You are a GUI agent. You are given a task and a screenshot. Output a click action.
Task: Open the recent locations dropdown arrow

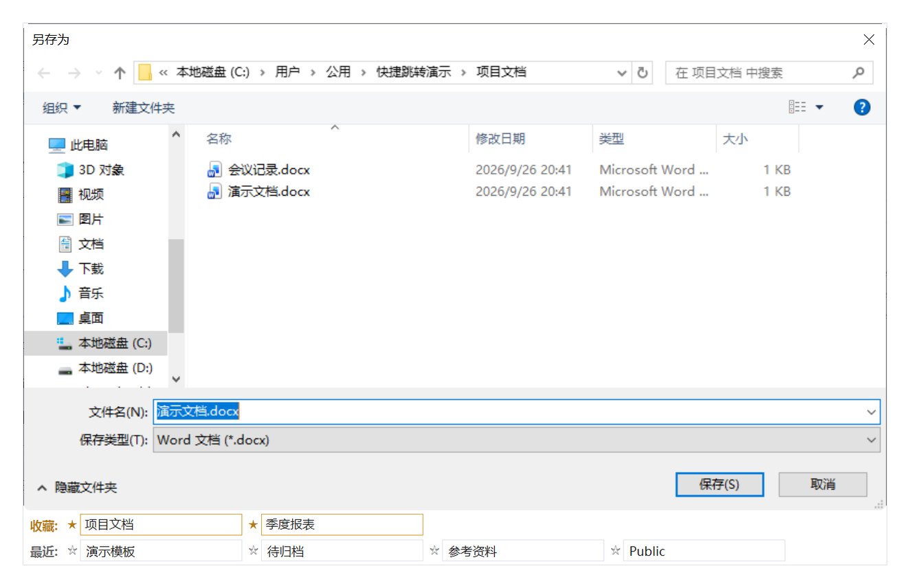click(98, 73)
